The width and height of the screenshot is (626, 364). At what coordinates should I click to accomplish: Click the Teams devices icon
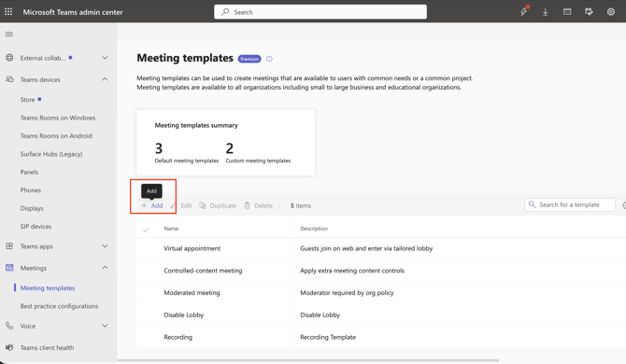pyautogui.click(x=9, y=79)
